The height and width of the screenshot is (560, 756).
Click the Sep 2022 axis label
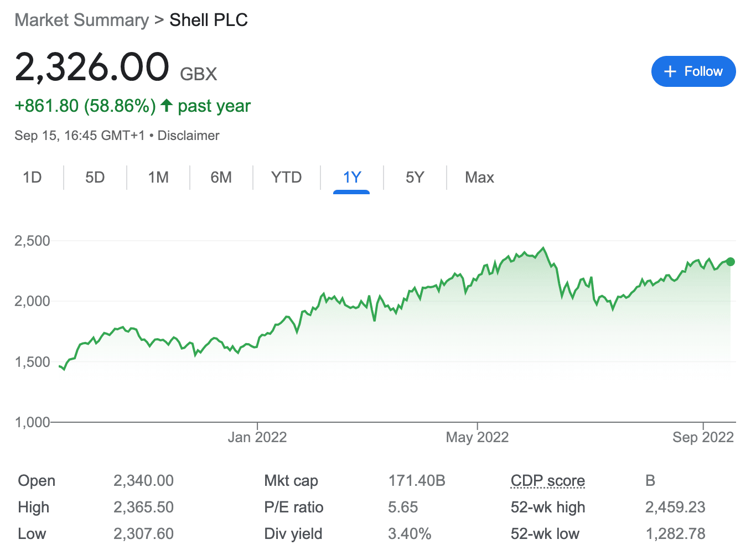pyautogui.click(x=703, y=438)
